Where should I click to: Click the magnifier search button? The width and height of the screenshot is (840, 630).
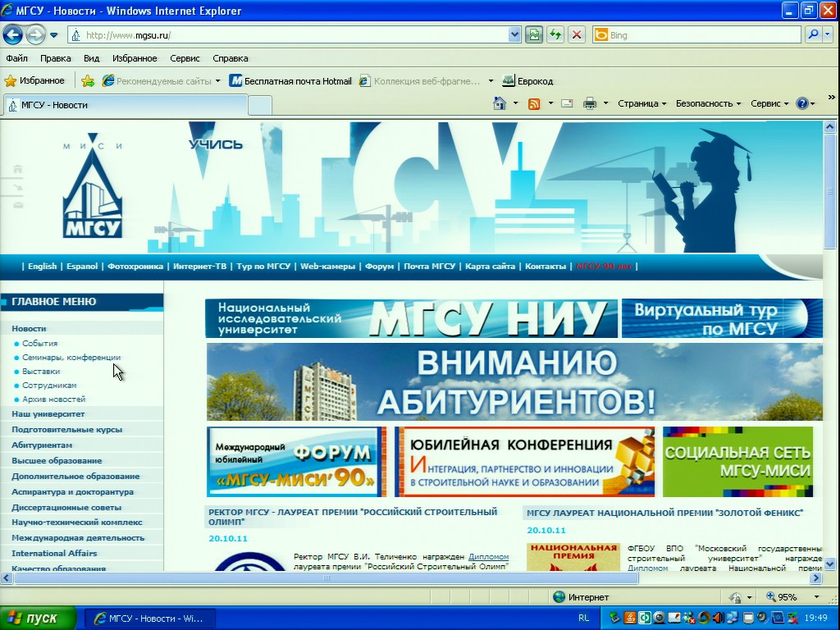pyautogui.click(x=813, y=34)
